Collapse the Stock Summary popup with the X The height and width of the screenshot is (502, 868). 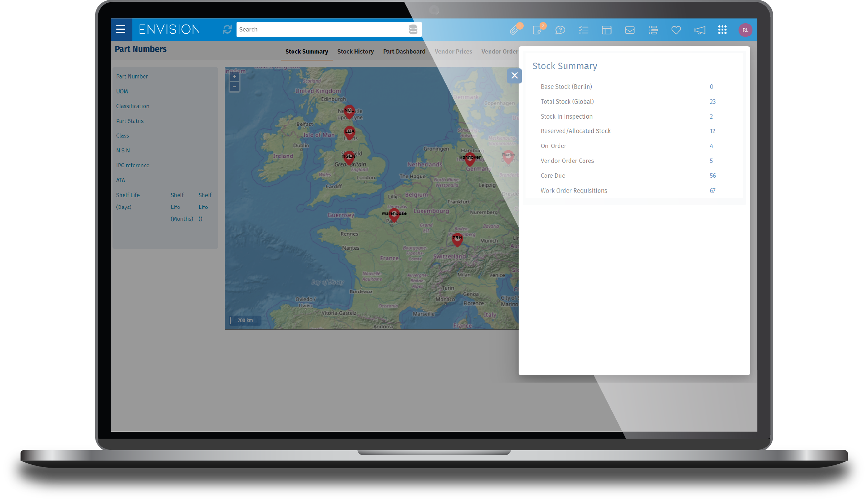click(x=515, y=76)
